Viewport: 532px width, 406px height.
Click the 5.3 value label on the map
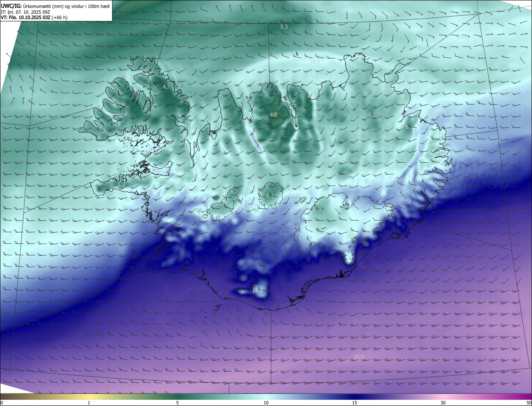click(x=284, y=27)
